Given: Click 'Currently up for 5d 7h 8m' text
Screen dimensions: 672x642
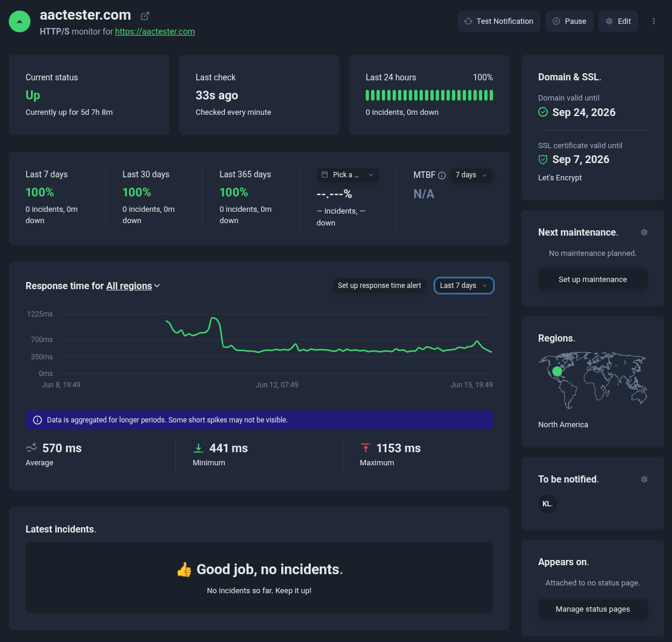Looking at the screenshot, I should 69,112.
